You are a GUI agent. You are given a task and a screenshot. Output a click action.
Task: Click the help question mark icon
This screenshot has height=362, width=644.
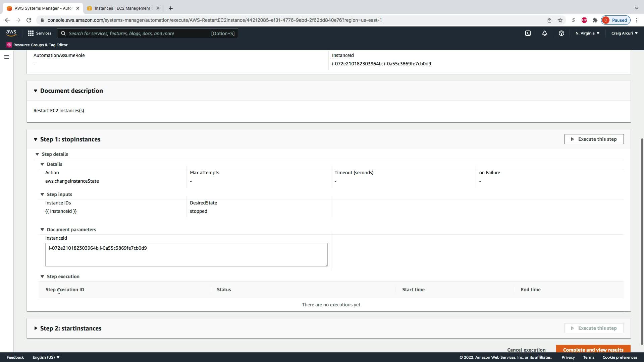[561, 33]
